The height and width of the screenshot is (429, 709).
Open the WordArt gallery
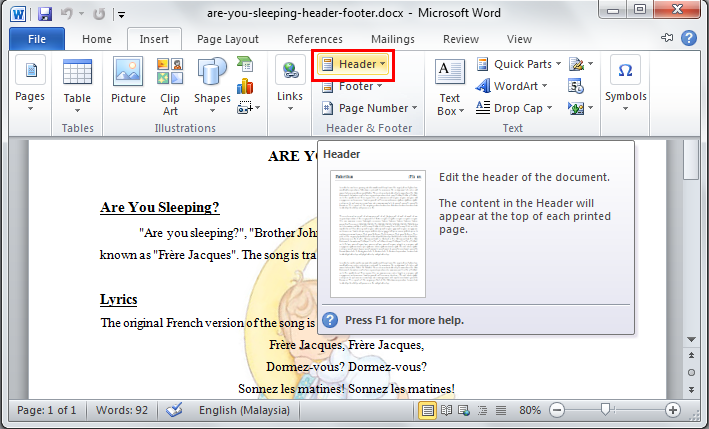coord(511,86)
